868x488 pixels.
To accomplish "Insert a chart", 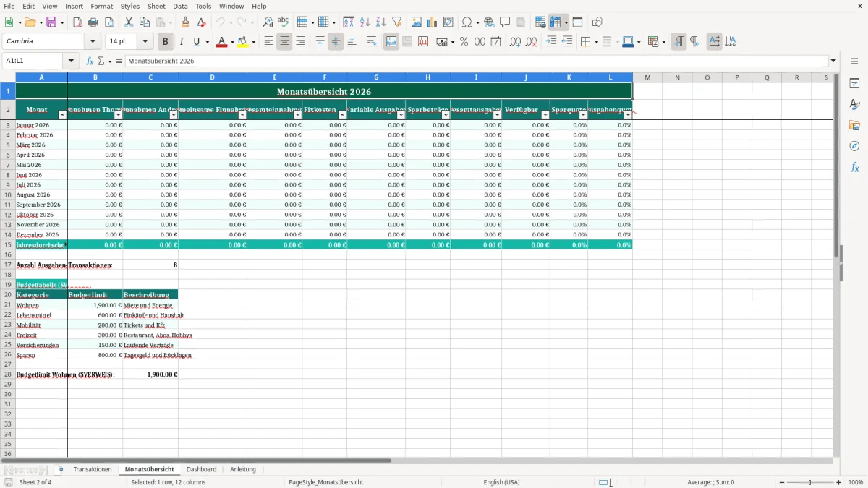I will click(433, 22).
